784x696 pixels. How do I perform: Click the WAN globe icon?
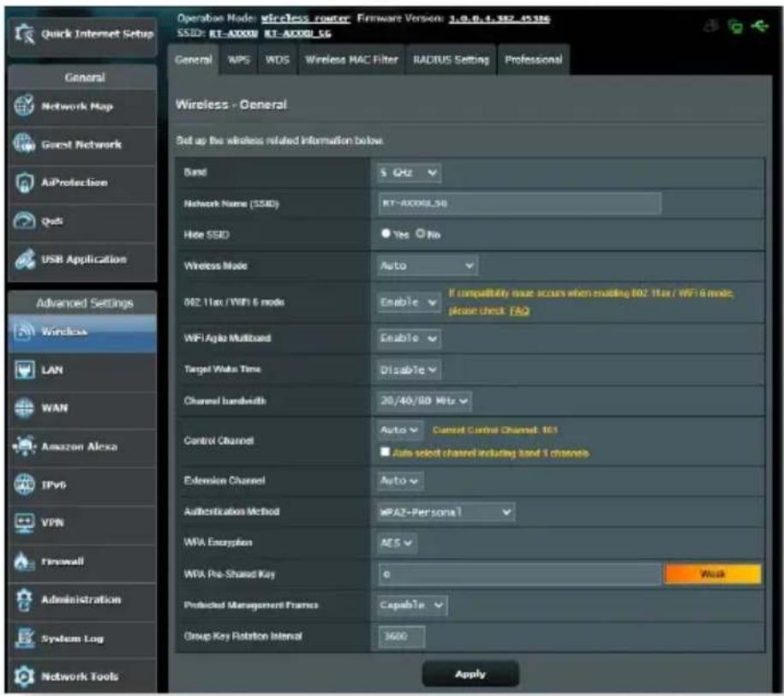24,408
